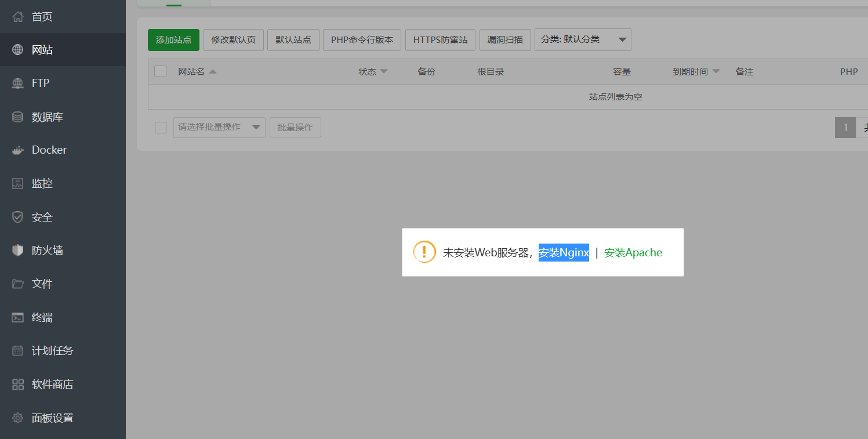Open the 面板设置 sidebar entry
This screenshot has height=439, width=868.
[63, 418]
